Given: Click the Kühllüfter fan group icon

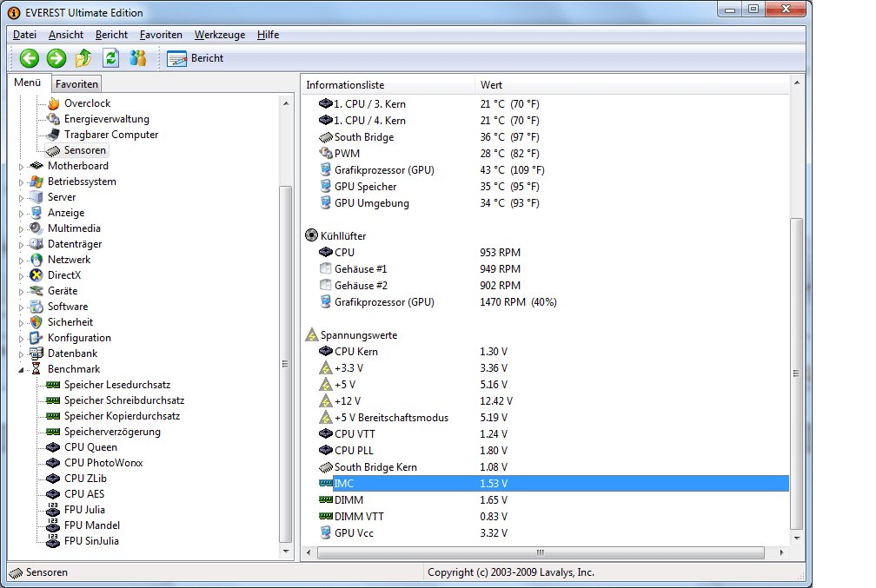Looking at the screenshot, I should point(311,235).
